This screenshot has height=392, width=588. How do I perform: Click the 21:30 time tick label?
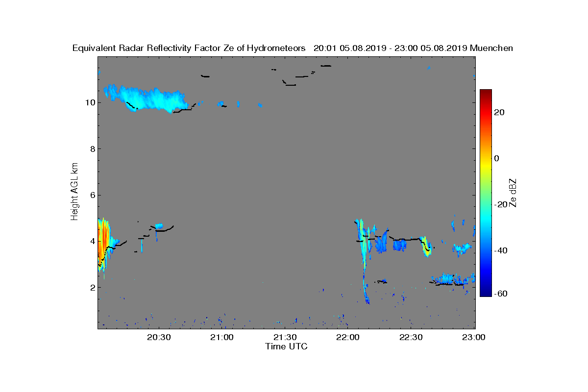tap(285, 338)
